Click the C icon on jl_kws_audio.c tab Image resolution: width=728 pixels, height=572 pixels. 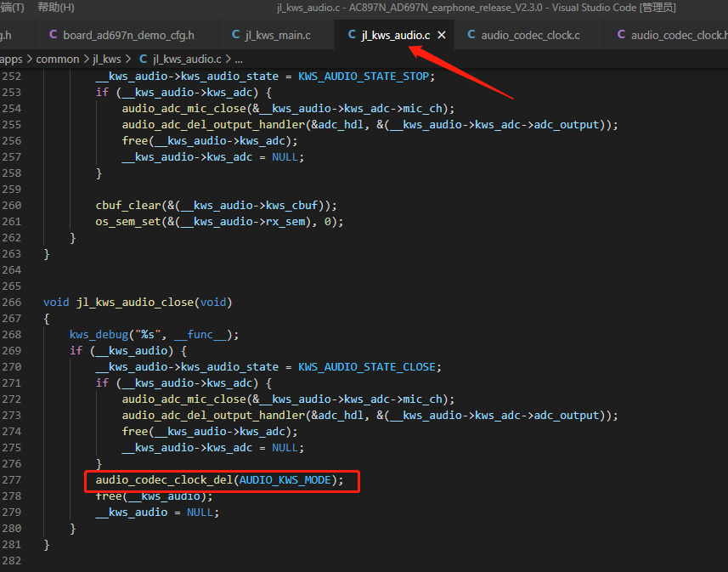[352, 35]
